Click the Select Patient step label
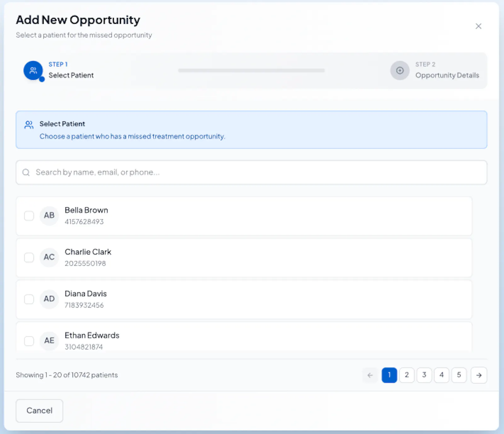Viewport: 504px width, 434px height. pyautogui.click(x=71, y=75)
